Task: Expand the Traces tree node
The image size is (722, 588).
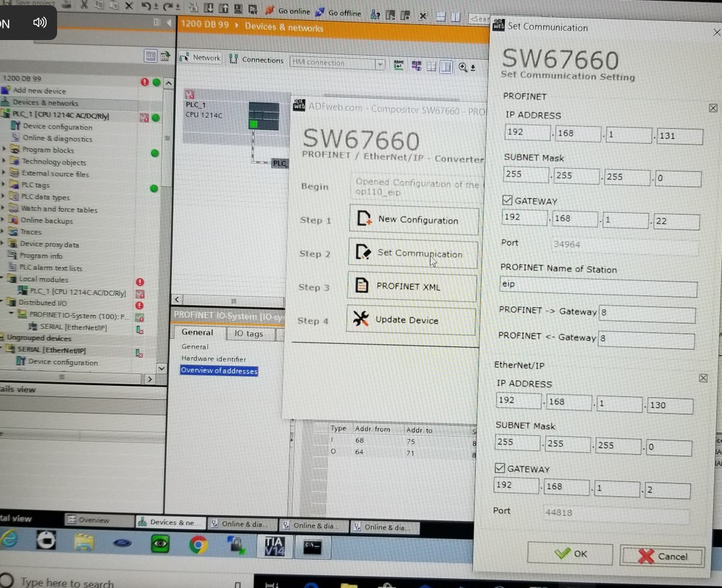Action: click(3, 231)
